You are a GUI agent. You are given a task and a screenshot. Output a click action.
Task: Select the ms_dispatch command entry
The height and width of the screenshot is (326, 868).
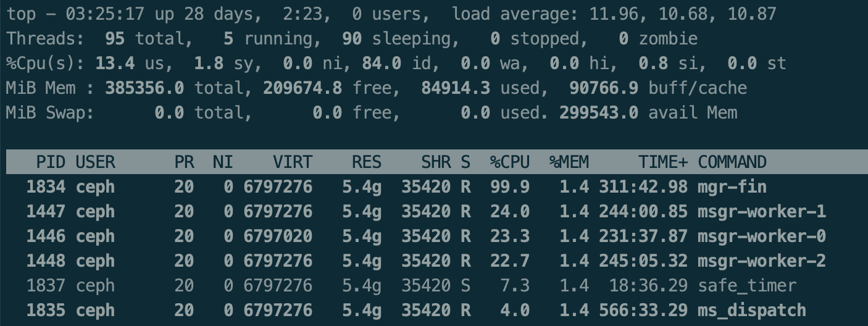pyautogui.click(x=752, y=311)
